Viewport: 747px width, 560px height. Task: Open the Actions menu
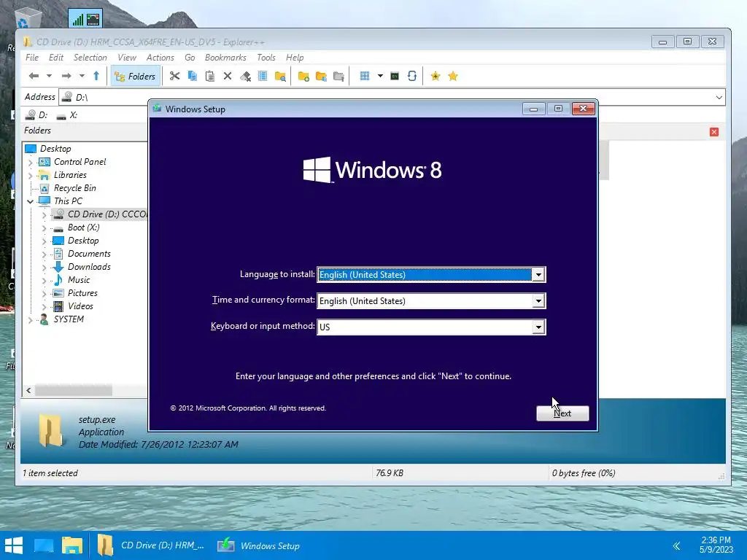[x=160, y=58]
